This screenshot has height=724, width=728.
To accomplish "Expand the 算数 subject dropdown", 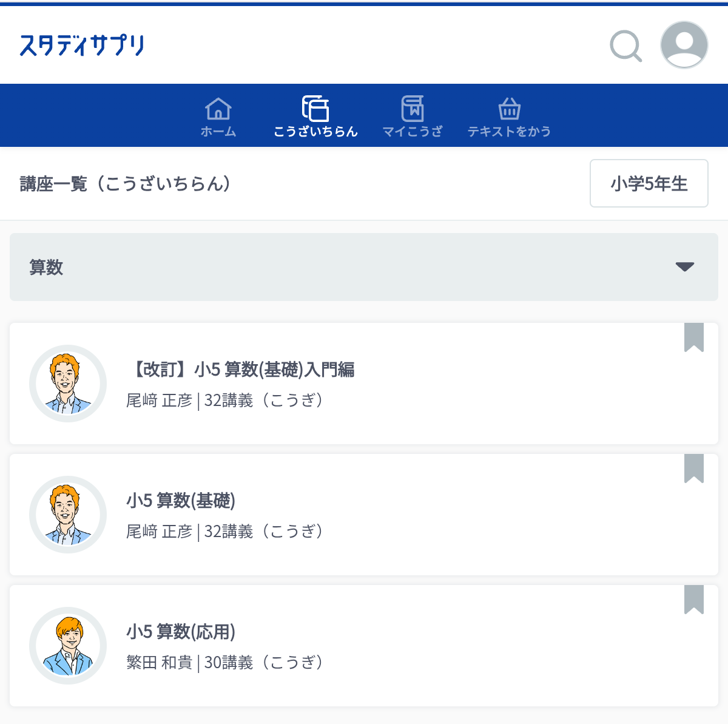I will click(x=364, y=267).
